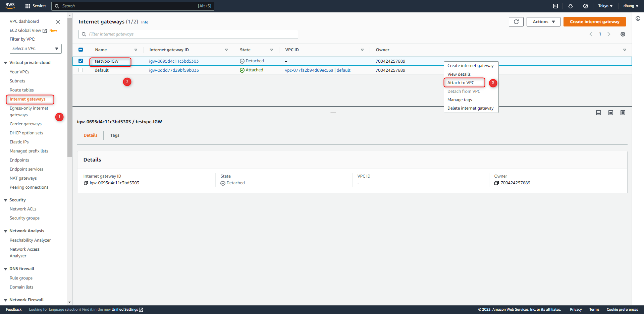Click the sidebar vertical scrollbar

pos(69,87)
